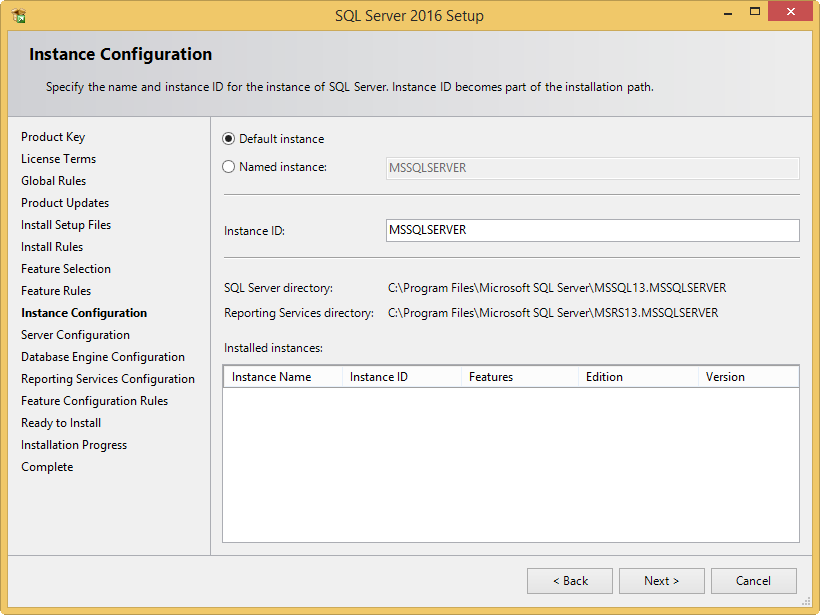Image resolution: width=820 pixels, height=615 pixels.
Task: Click the < Back button
Action: click(570, 581)
